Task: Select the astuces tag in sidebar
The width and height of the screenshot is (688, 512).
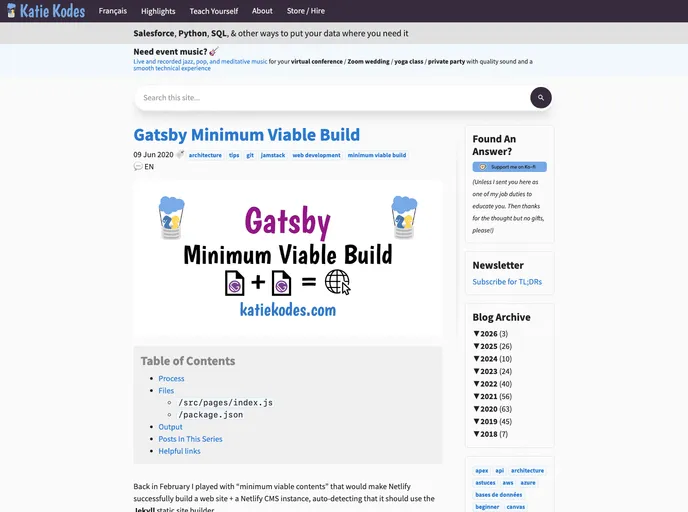Action: click(485, 483)
